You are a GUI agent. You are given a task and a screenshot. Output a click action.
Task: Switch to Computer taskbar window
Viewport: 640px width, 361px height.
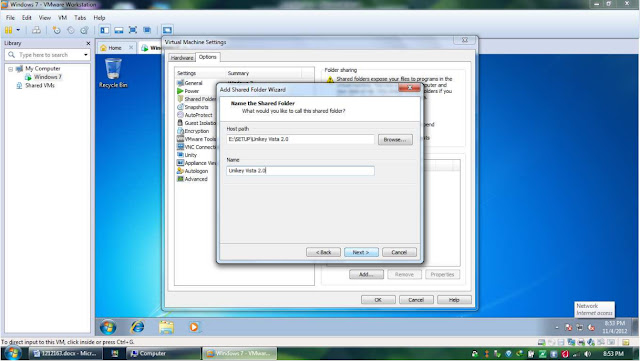pos(164,354)
